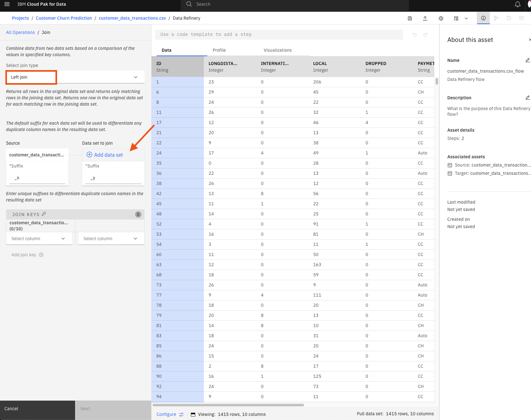
Task: Click customer_data_transactions.csv_flow name text
Action: [485, 71]
